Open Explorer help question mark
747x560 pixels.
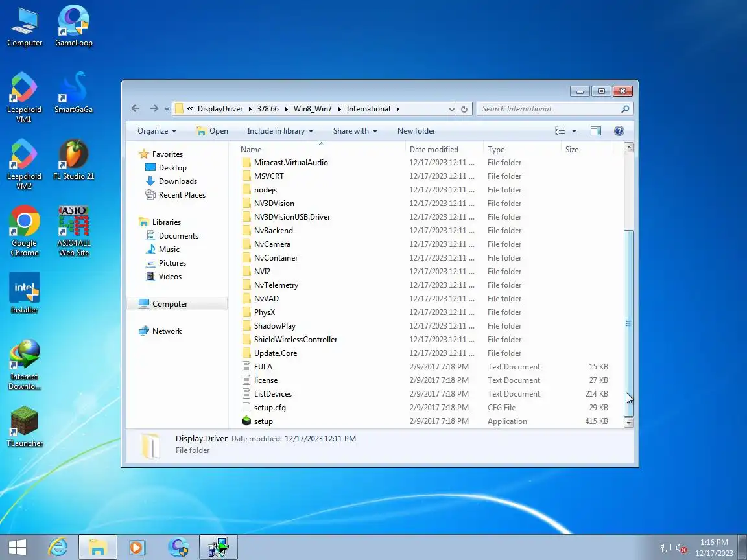619,131
